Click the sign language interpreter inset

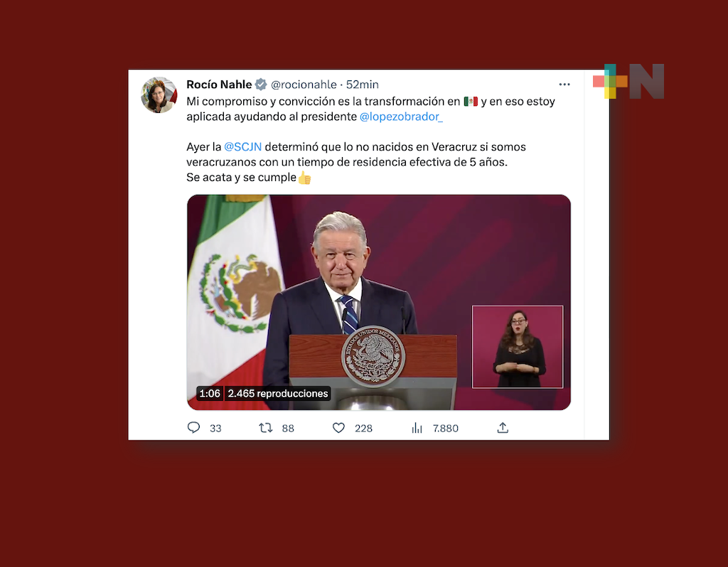tap(518, 347)
